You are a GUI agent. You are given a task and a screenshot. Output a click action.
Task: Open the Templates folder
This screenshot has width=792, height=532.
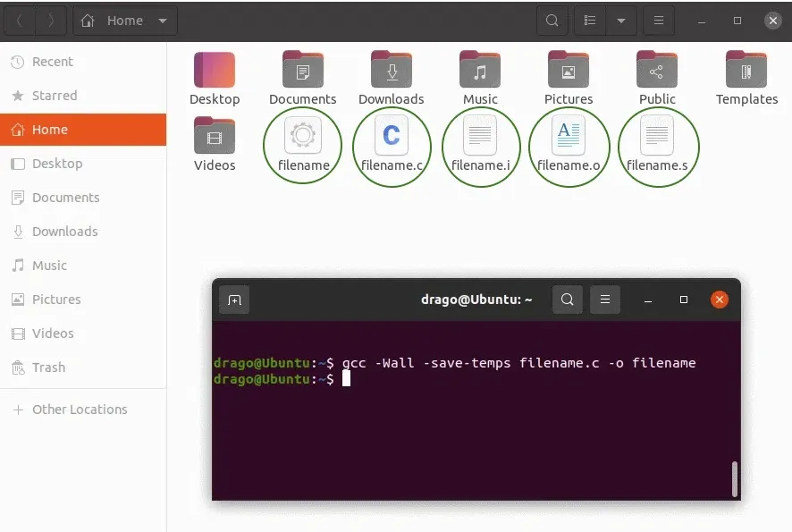(x=746, y=79)
